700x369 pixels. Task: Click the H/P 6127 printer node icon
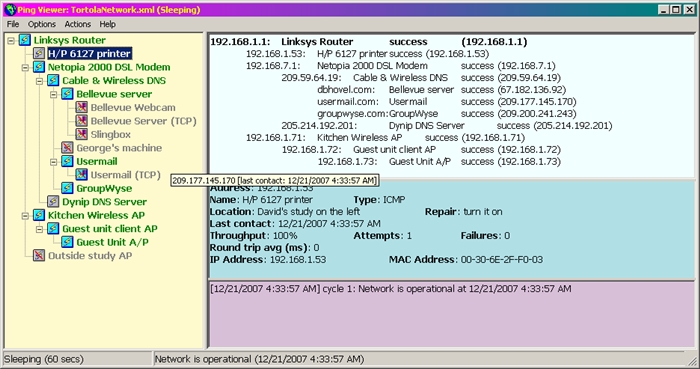coord(39,54)
